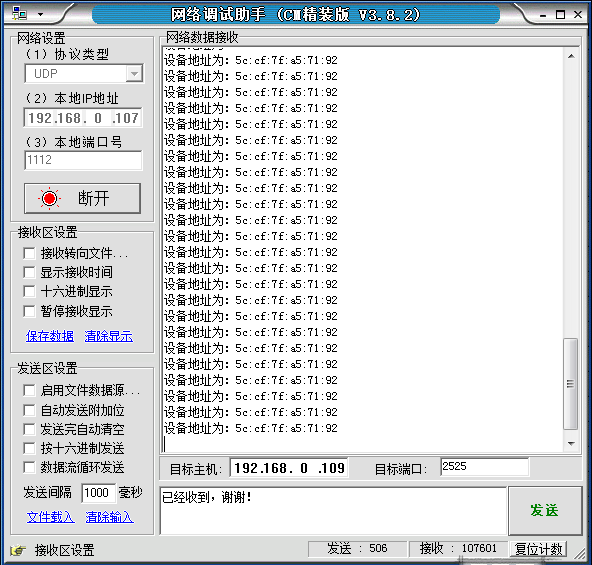Screen dimensions: 592x565
Task: Click the pointing hand icon in status bar
Action: 18,550
